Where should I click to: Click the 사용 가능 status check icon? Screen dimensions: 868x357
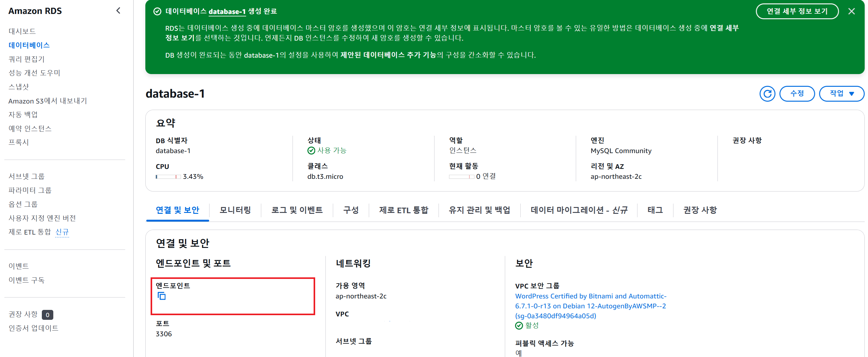[311, 151]
